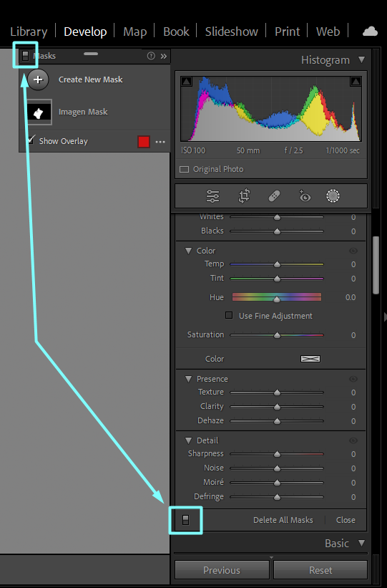The width and height of the screenshot is (387, 588).
Task: Collapse the Detail section triangle
Action: click(x=188, y=440)
